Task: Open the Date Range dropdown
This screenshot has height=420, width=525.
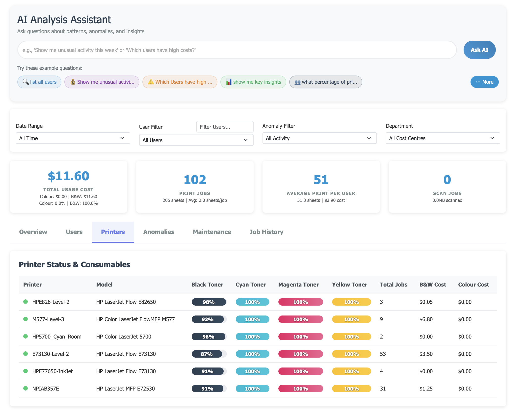Action: [x=73, y=138]
